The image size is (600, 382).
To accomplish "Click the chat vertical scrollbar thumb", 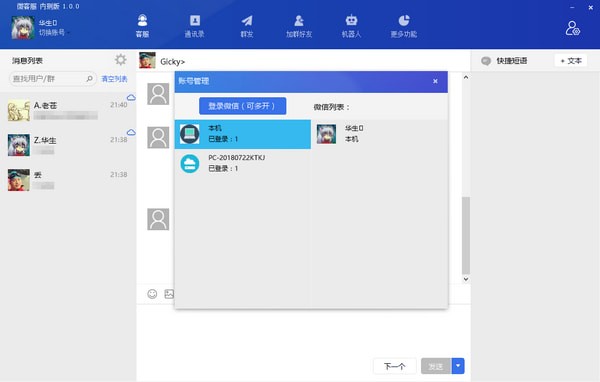I will tap(466, 235).
